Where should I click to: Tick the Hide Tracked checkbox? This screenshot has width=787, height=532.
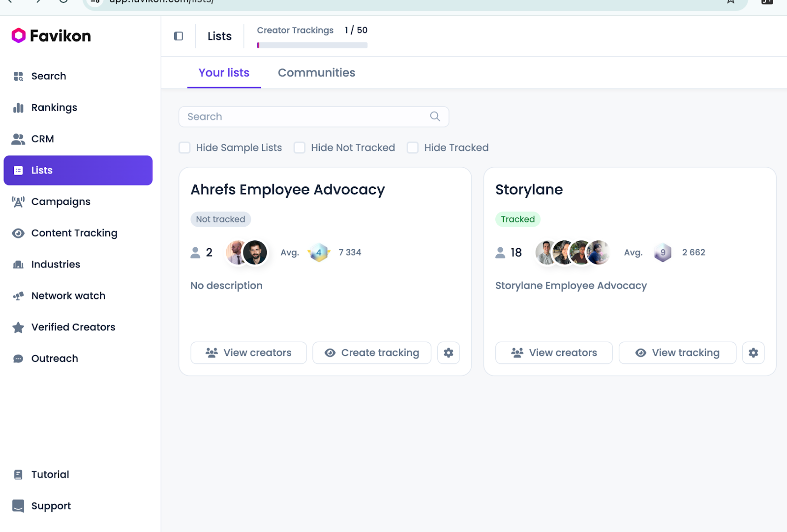pos(413,148)
